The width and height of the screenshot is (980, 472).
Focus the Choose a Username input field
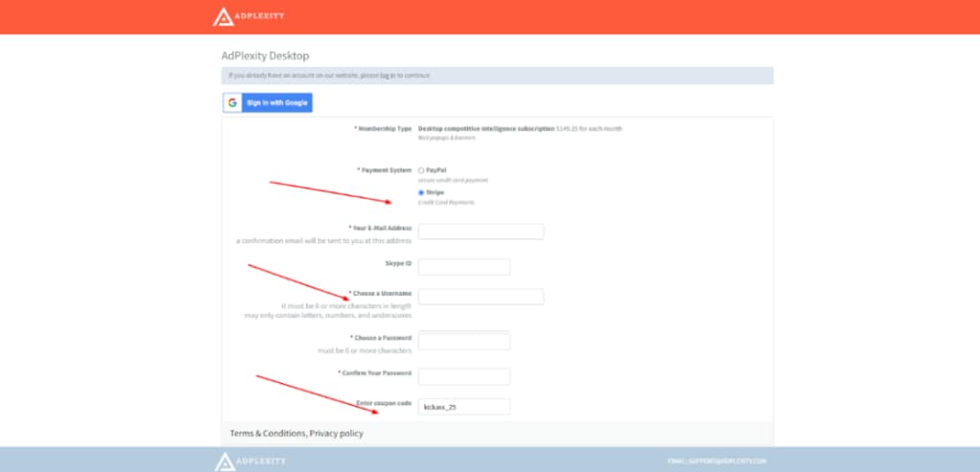point(480,297)
